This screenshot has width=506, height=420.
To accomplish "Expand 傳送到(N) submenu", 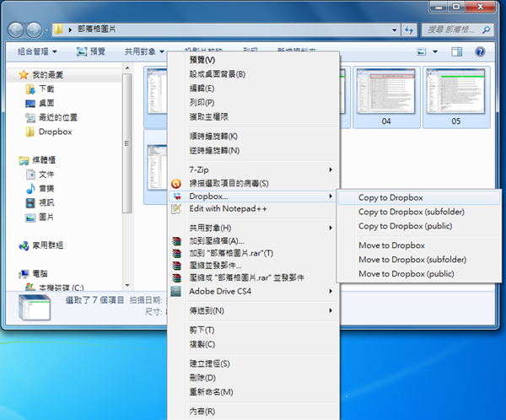I will pyautogui.click(x=254, y=310).
